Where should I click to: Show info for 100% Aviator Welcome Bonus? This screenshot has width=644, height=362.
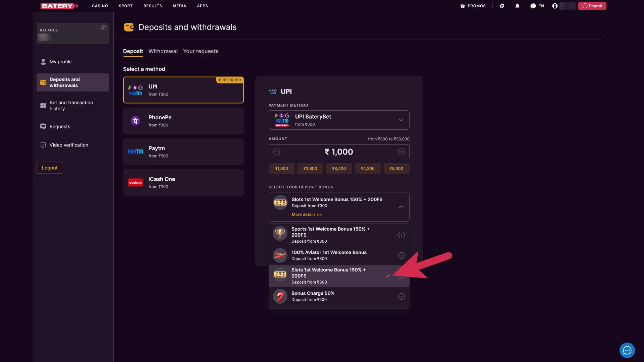(x=401, y=255)
